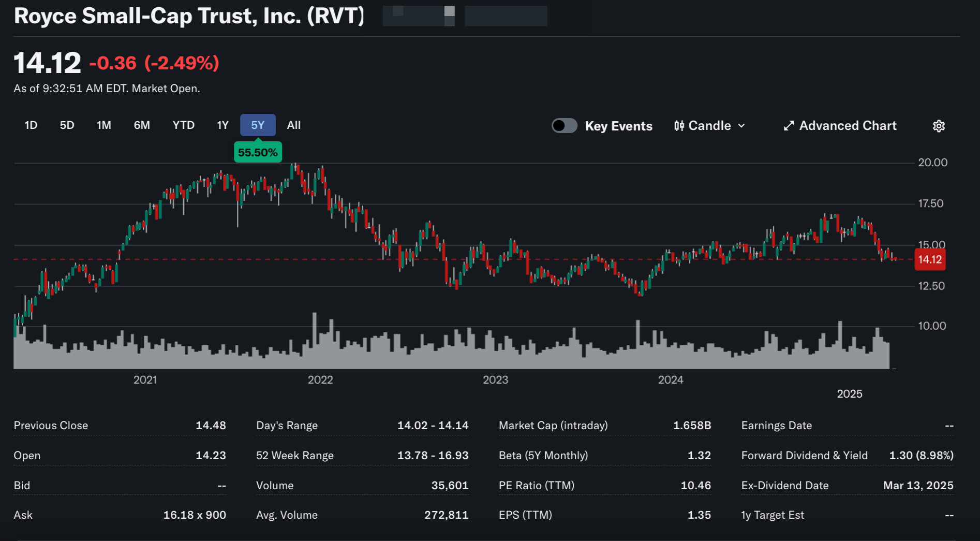The width and height of the screenshot is (980, 541).
Task: Click the Royce Small-Cap Trust title
Action: tap(189, 16)
